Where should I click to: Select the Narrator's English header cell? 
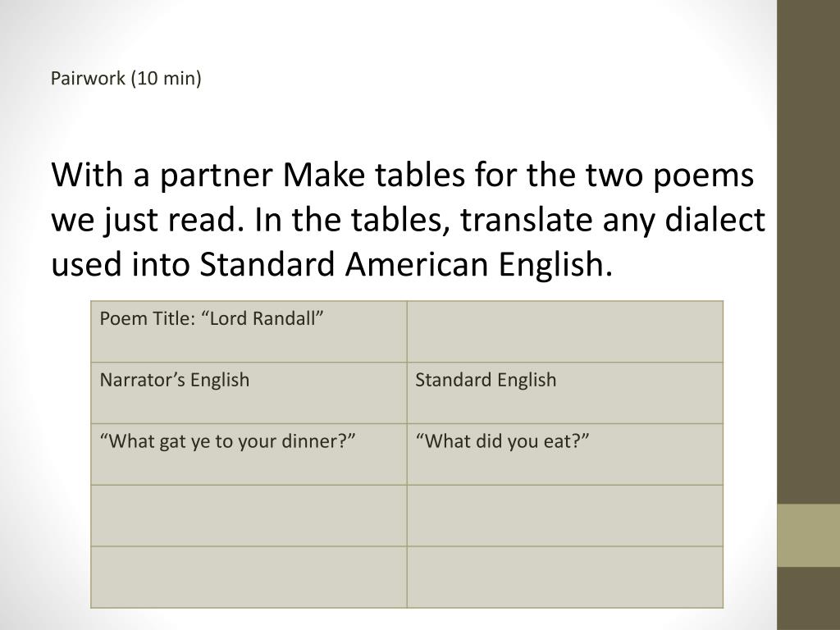(249, 393)
